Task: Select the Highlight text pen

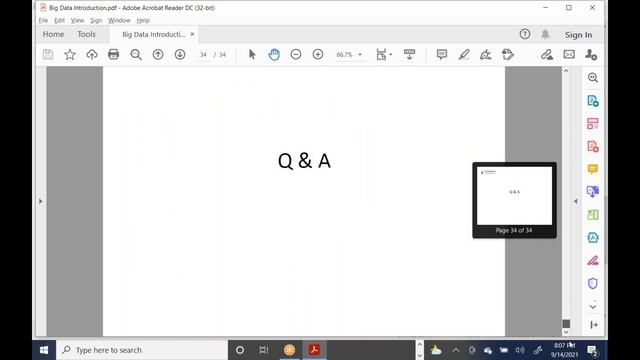Action: coord(464,54)
